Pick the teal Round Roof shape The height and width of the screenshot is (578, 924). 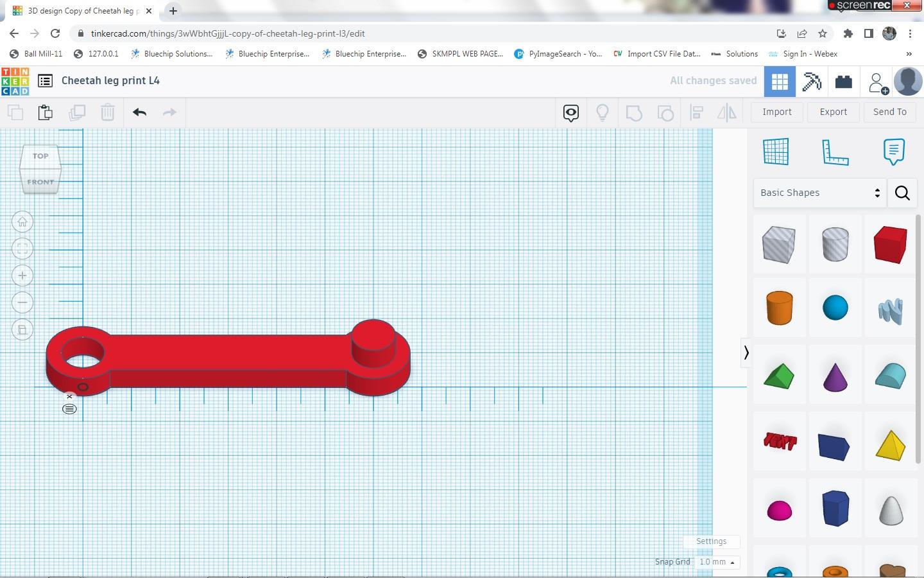tap(891, 376)
